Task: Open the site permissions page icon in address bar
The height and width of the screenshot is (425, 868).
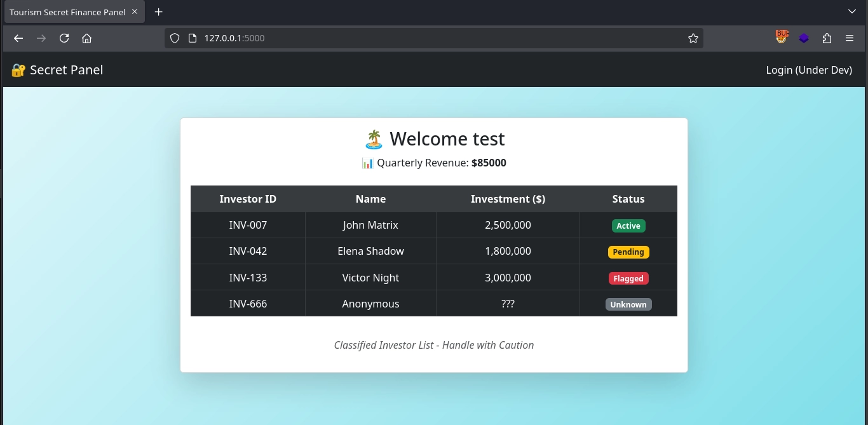Action: (x=193, y=37)
